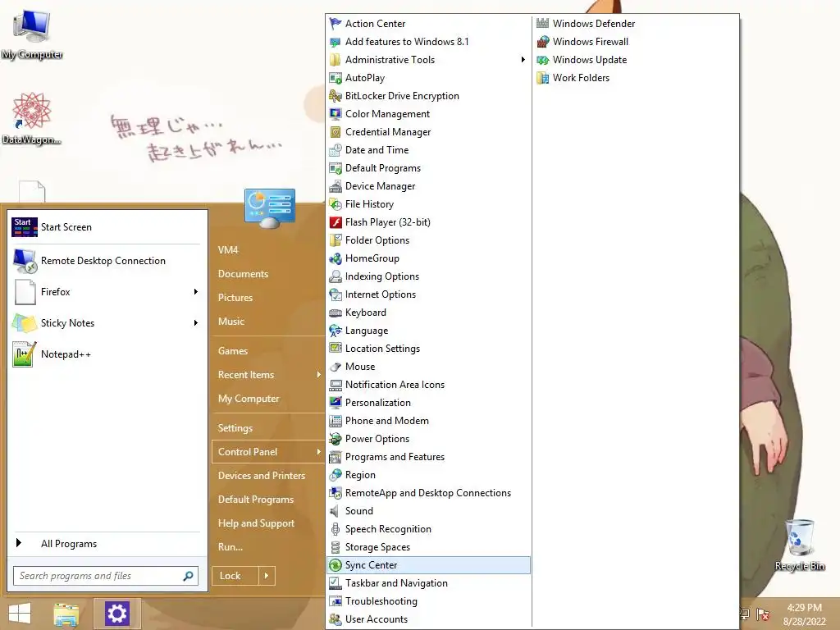This screenshot has width=840, height=630.
Task: Click the Speech Recognition microphone icon
Action: pos(336,529)
